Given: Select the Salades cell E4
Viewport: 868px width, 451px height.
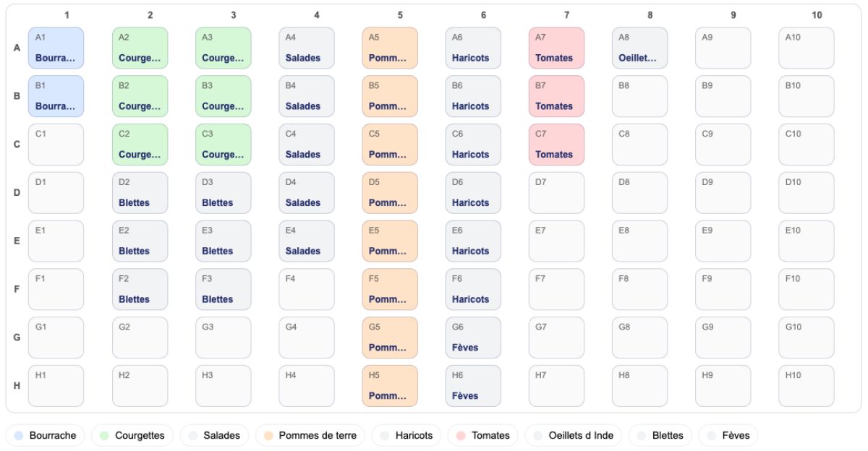Looking at the screenshot, I should [x=307, y=241].
